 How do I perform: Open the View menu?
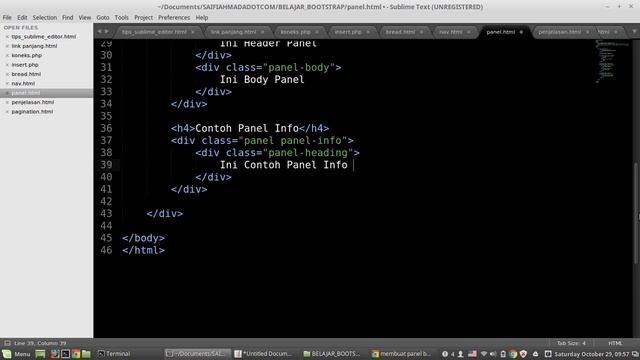[x=84, y=18]
